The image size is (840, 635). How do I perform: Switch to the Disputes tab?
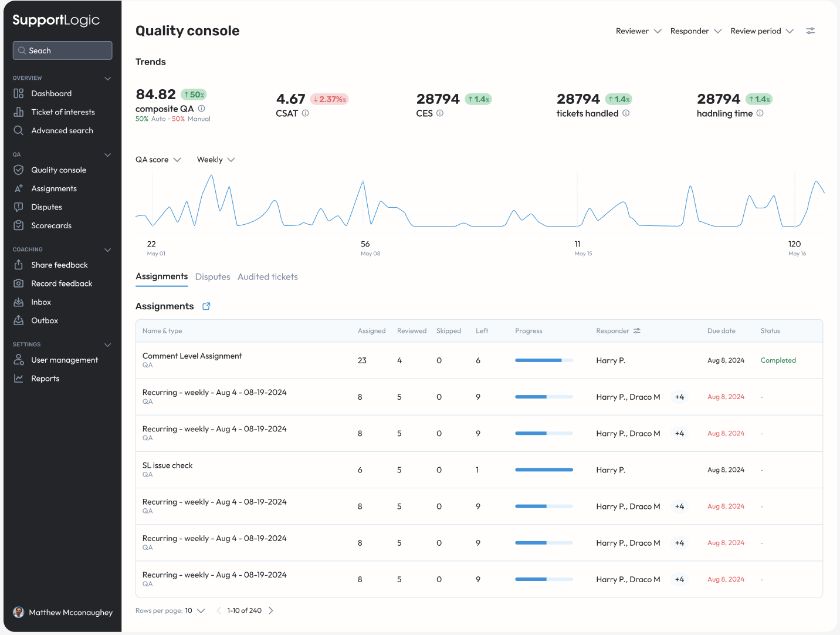pos(212,277)
